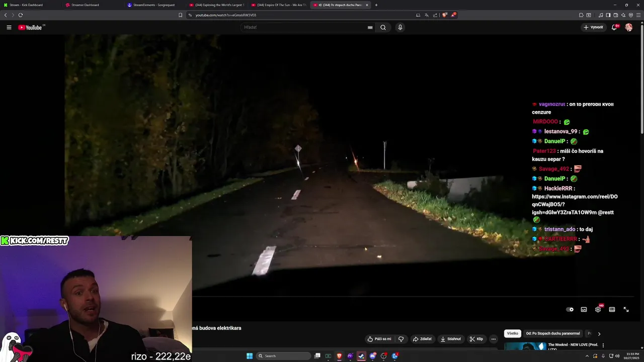Switch to StreamElements - Songrequest tab

point(154,5)
